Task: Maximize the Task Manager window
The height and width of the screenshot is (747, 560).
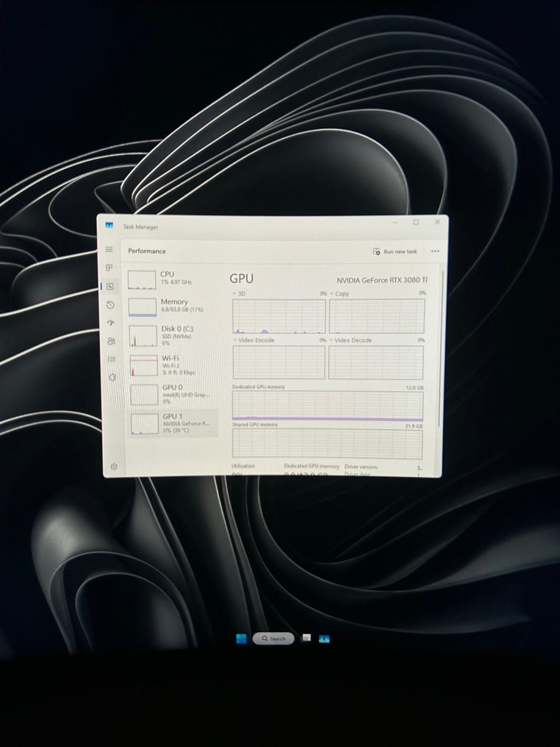Action: click(416, 222)
